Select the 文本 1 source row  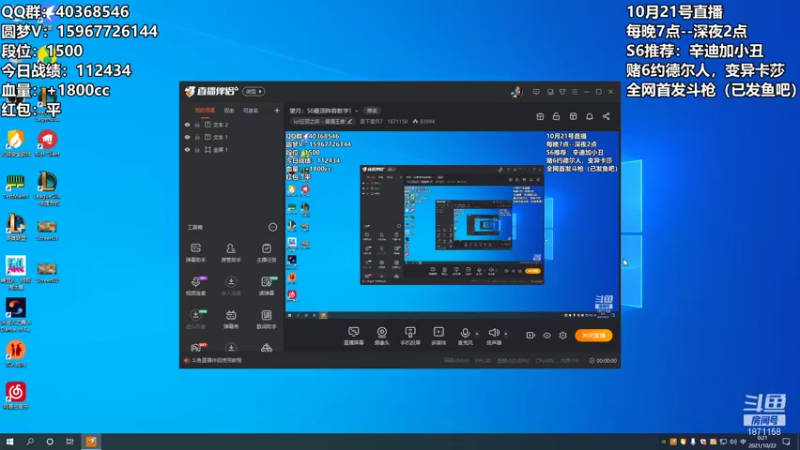point(232,137)
